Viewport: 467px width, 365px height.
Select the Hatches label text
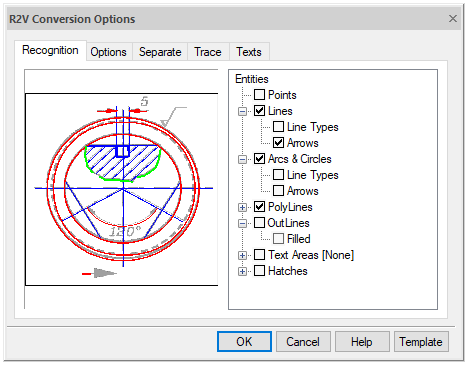click(x=288, y=271)
